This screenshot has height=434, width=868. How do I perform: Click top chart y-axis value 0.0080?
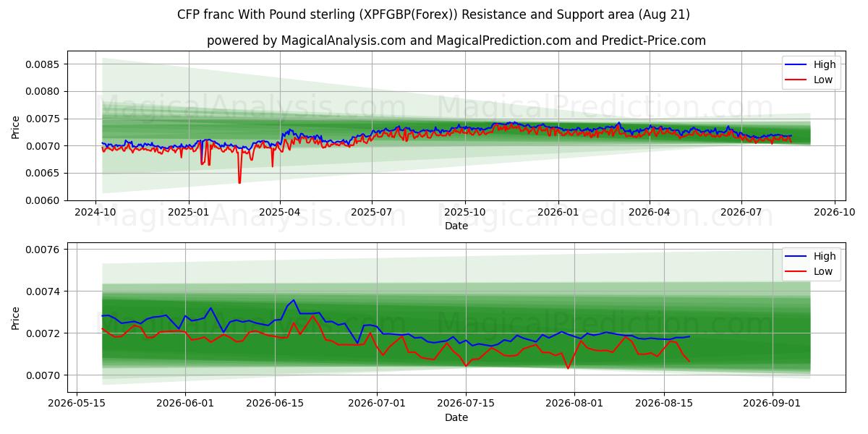point(43,92)
